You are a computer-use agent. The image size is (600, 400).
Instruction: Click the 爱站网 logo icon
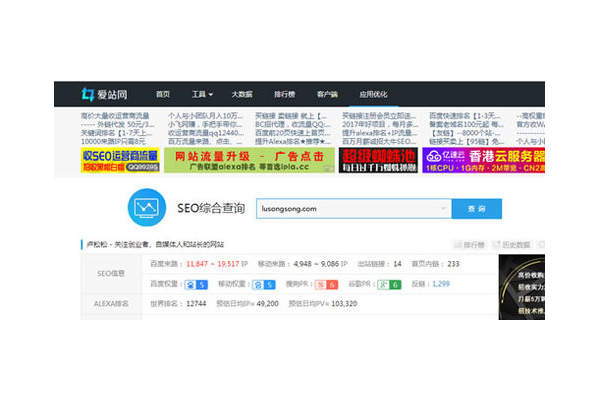tap(88, 95)
